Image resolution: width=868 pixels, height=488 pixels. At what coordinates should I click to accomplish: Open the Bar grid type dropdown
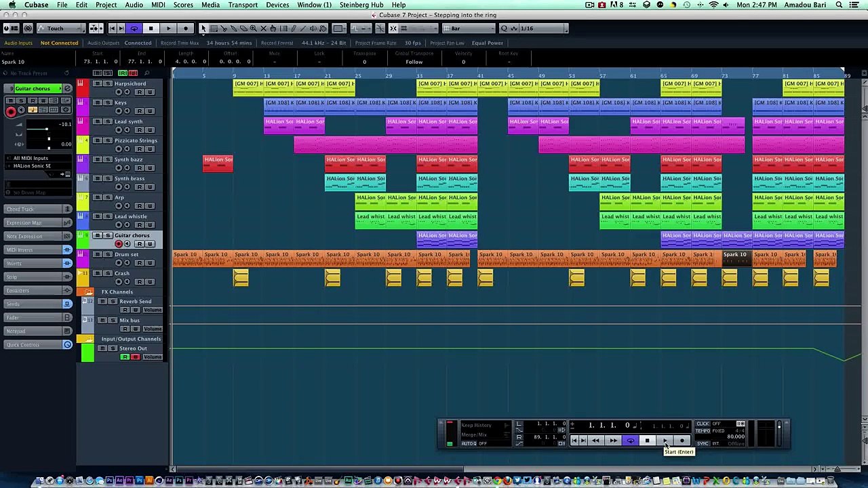pyautogui.click(x=469, y=28)
